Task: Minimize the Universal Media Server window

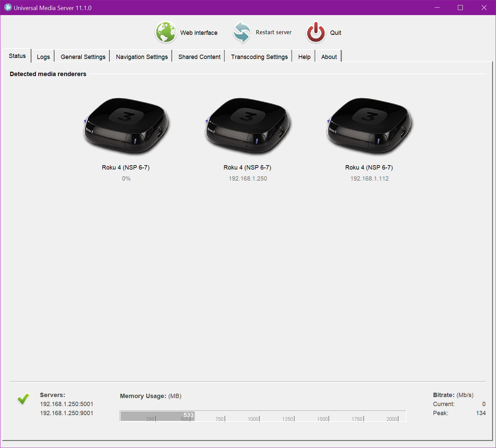Action: [437, 7]
